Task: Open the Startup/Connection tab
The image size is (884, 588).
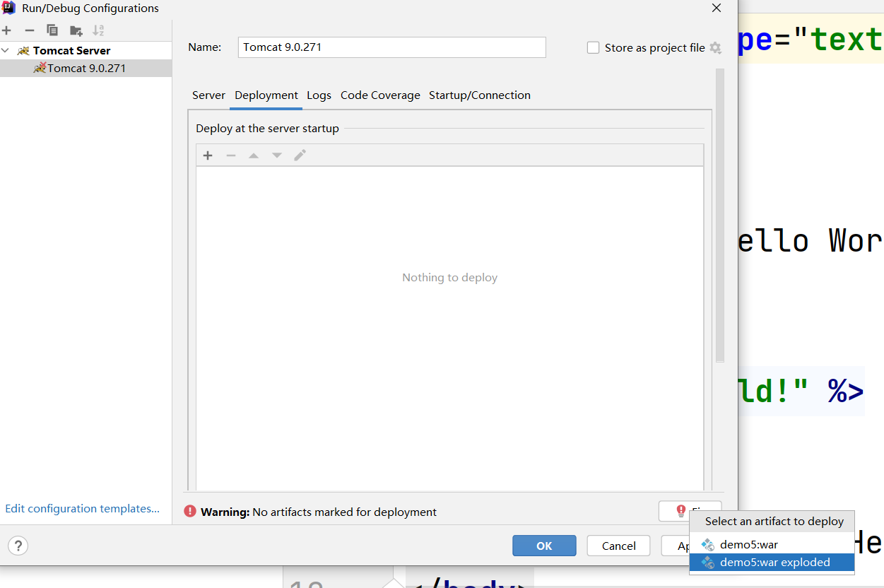Action: click(x=480, y=95)
